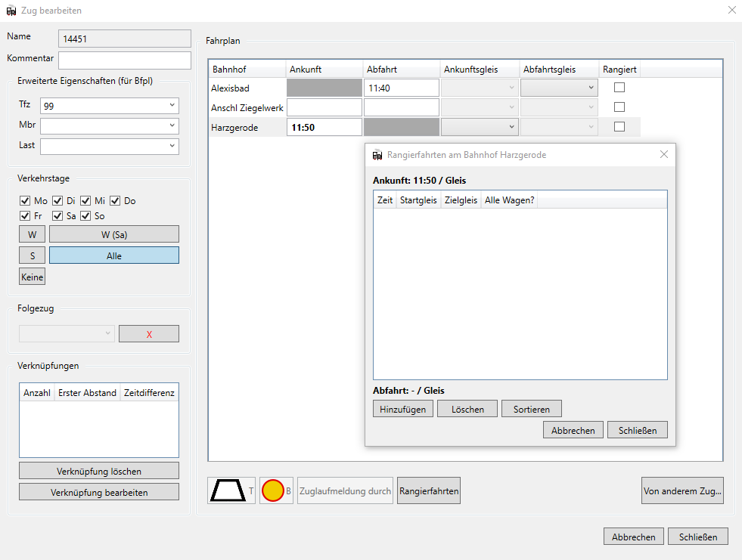Screen dimensions: 742x560
Task: Expand the Mbr dropdown
Action: pyautogui.click(x=110, y=125)
